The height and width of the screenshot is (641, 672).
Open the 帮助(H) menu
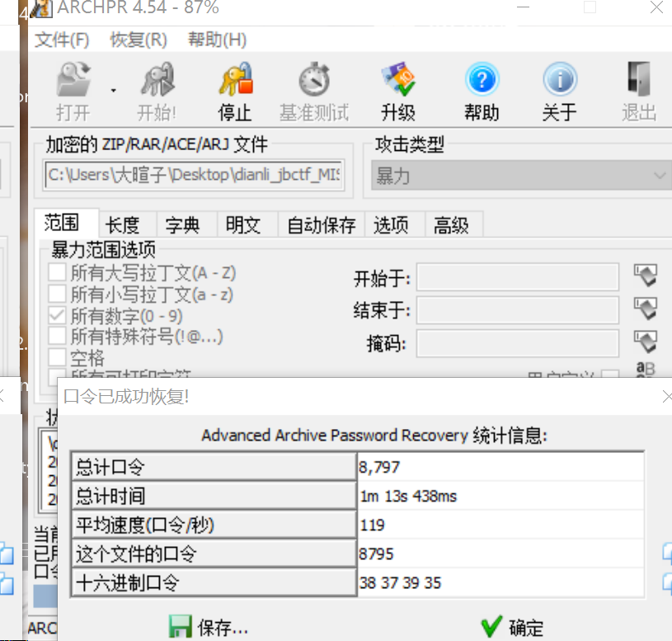pyautogui.click(x=217, y=40)
